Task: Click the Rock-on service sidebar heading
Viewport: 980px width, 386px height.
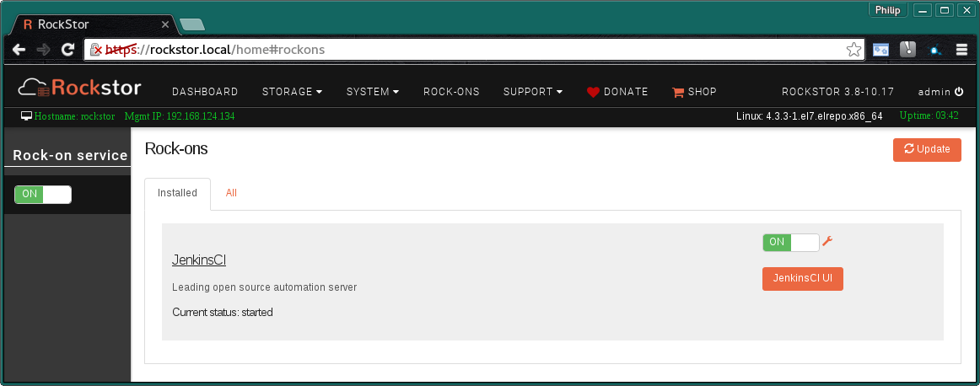Action: click(70, 156)
